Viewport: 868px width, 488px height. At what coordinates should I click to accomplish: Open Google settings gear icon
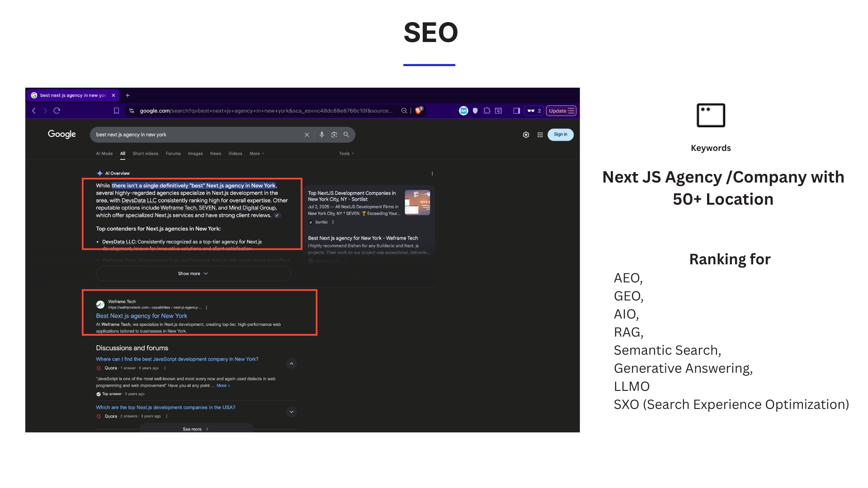coord(526,134)
